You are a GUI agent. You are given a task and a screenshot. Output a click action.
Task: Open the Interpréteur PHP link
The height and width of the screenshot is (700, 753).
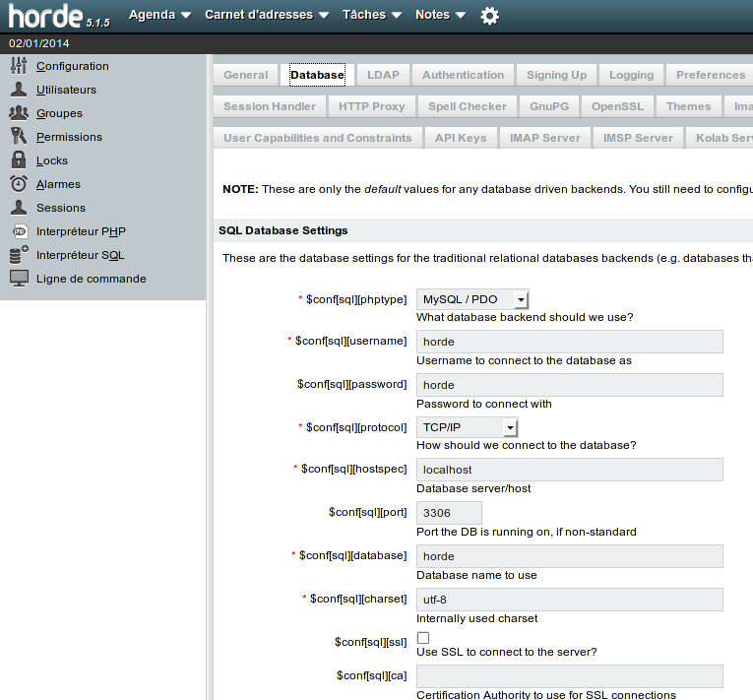[x=81, y=231]
